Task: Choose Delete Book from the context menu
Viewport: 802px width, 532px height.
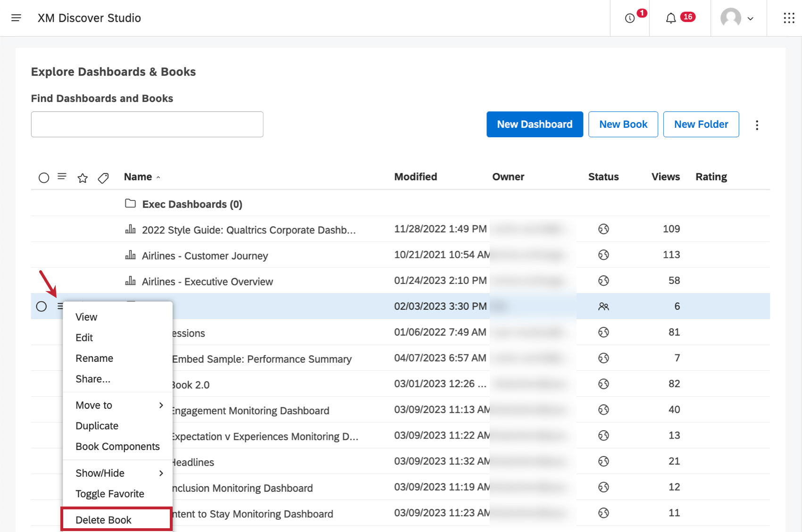Action: [104, 520]
